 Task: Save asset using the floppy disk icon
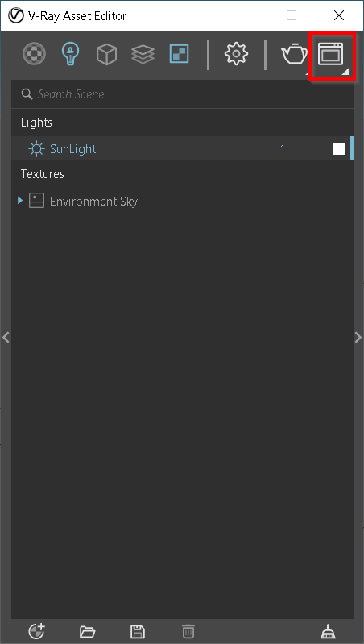point(138,631)
